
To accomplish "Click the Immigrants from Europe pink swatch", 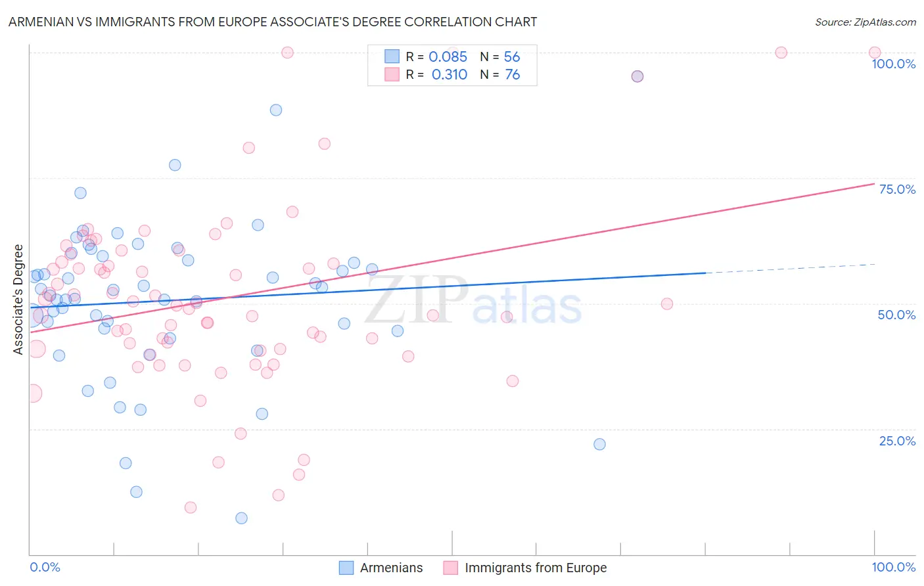I will pyautogui.click(x=451, y=568).
